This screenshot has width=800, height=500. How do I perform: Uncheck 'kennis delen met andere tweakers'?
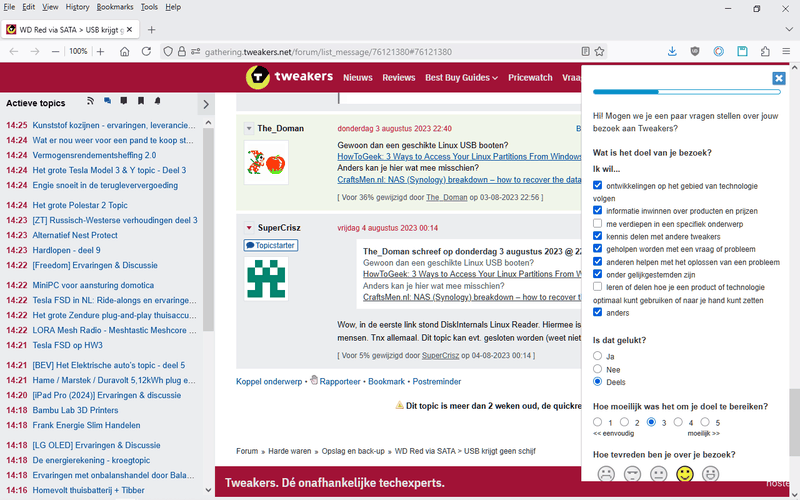click(597, 236)
